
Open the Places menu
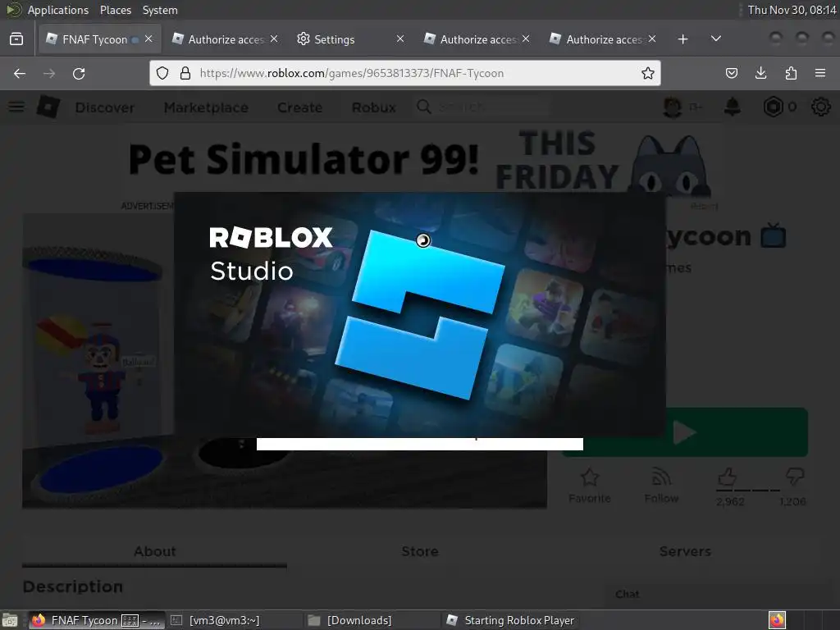[115, 10]
